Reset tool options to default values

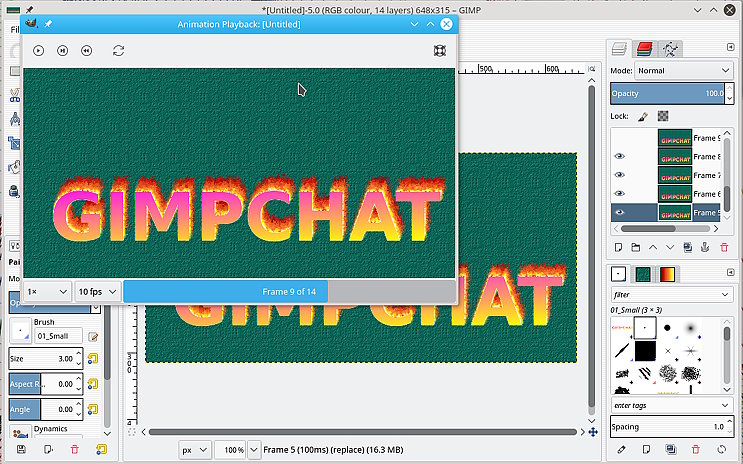pyautogui.click(x=101, y=449)
